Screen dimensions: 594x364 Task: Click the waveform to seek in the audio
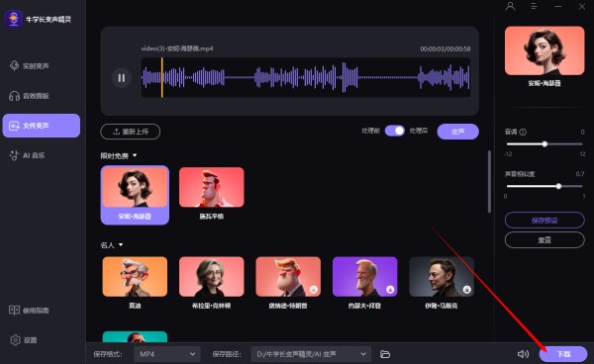[306, 77]
